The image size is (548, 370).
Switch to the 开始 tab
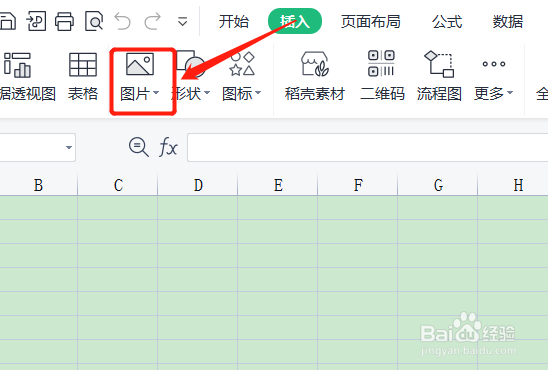pos(233,22)
